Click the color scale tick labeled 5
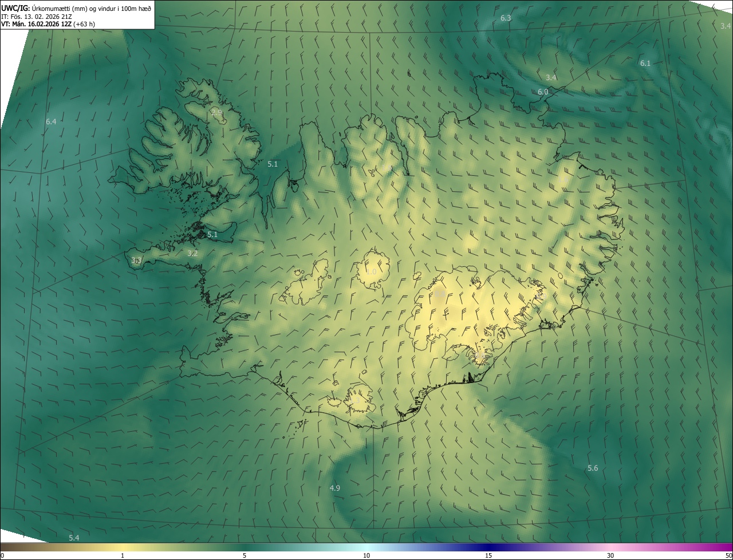This screenshot has height=560, width=733. pyautogui.click(x=245, y=555)
